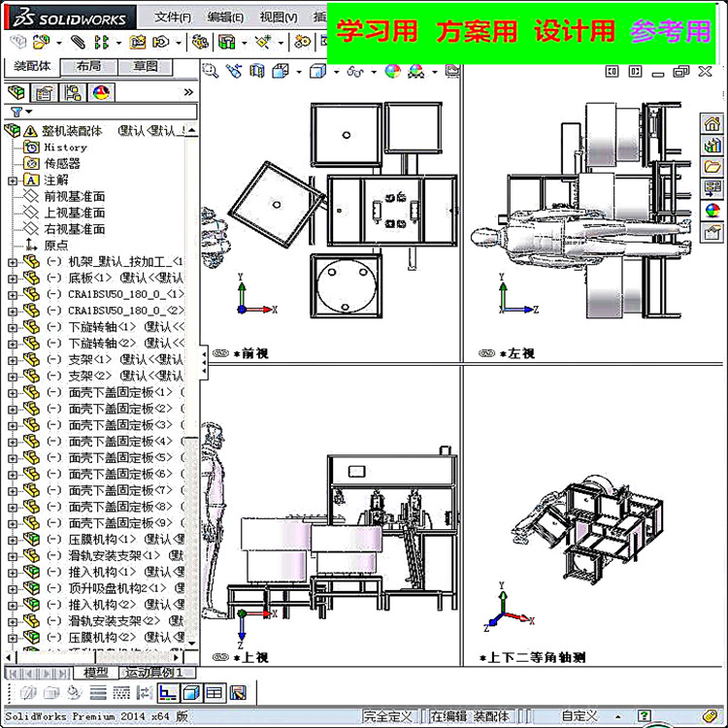Click the tree horizontal scrollbar right arrow
Image resolution: width=728 pixels, height=728 pixels.
(176, 657)
